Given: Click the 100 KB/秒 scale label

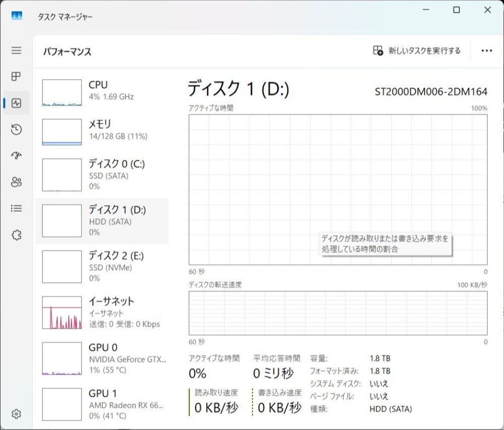Looking at the screenshot, I should tap(472, 285).
